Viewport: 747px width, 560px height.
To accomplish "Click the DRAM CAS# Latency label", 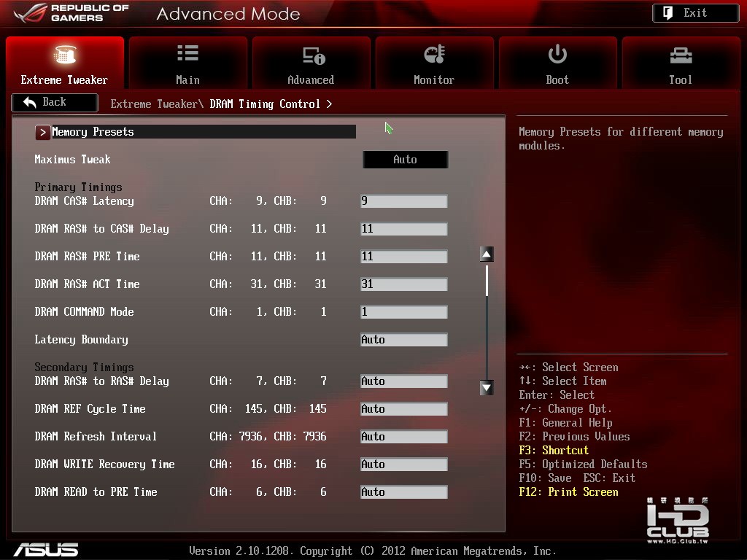I will (x=84, y=201).
